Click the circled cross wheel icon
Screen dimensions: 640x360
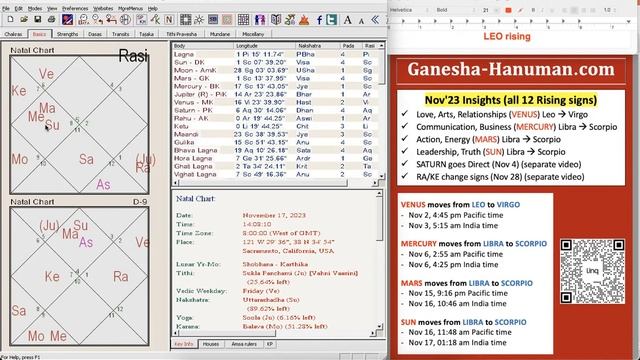125,20
